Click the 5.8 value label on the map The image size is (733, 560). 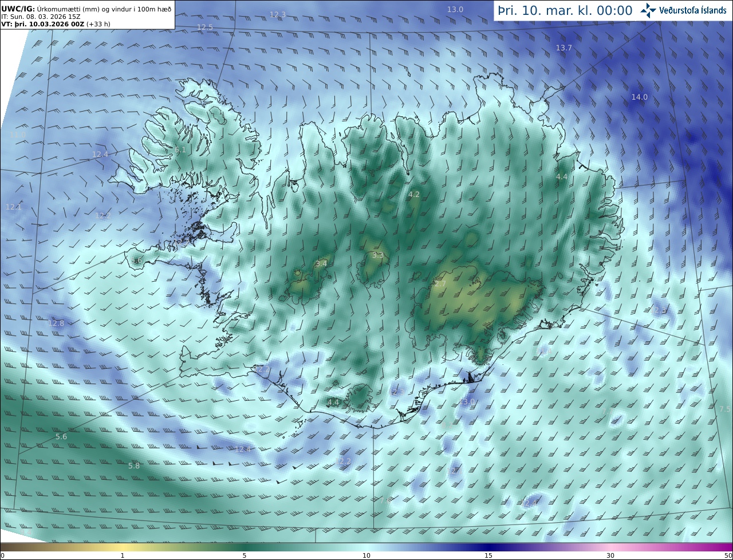[134, 466]
